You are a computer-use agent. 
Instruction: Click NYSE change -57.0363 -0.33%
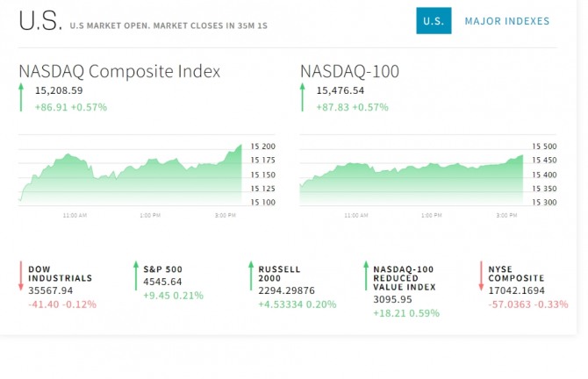click(528, 304)
